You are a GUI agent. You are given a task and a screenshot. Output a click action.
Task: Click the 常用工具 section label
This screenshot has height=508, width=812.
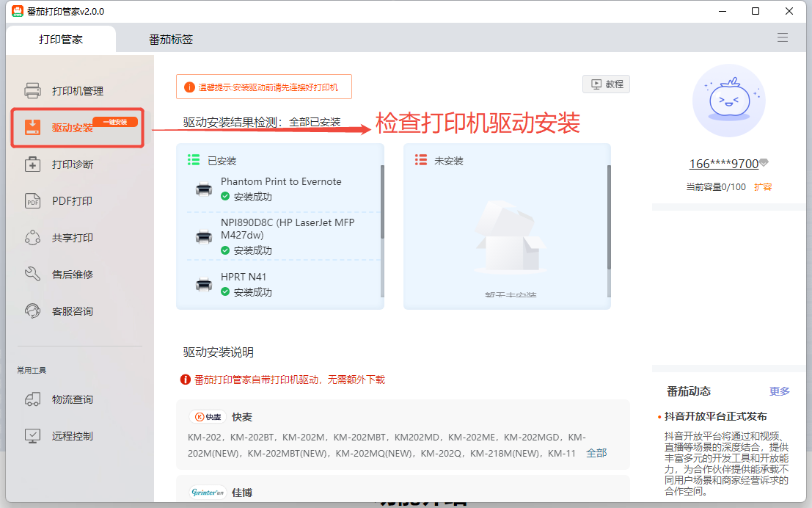pos(32,370)
